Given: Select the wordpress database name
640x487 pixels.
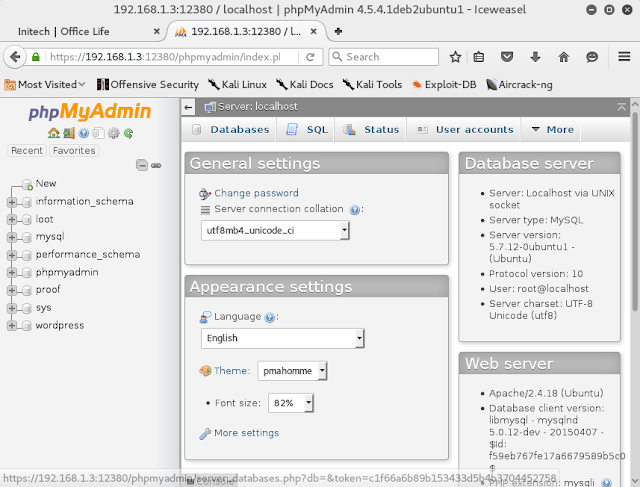Looking at the screenshot, I should pyautogui.click(x=60, y=325).
